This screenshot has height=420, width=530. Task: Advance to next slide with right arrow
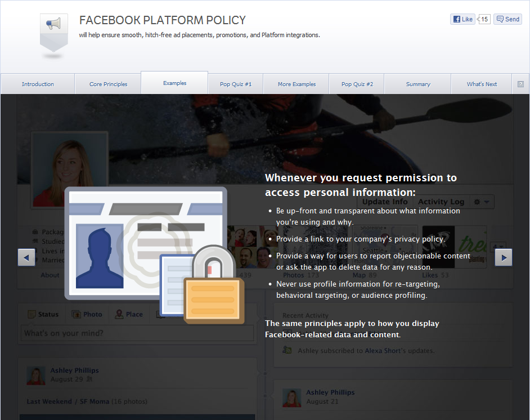[504, 257]
